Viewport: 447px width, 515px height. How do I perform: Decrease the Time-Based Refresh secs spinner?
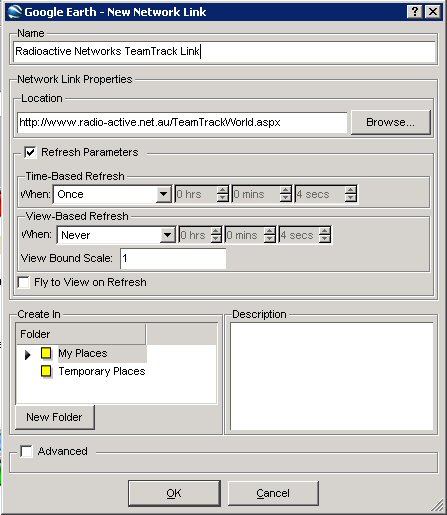350,198
